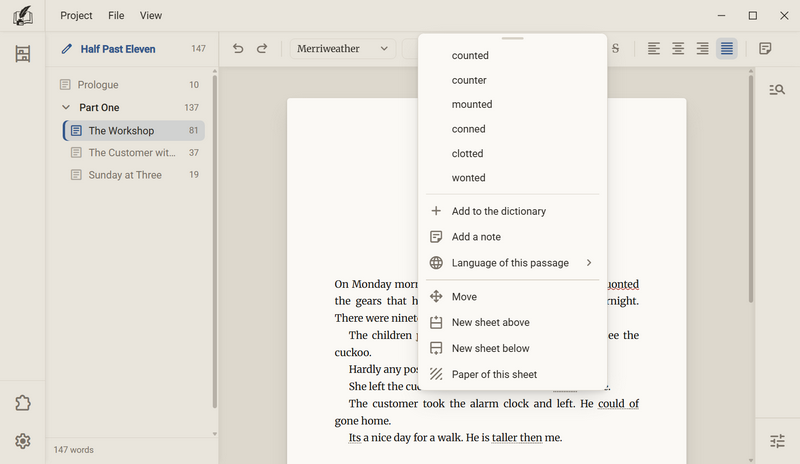Click the Sunday at Three sheet icon
This screenshot has height=464, width=800.
click(76, 175)
